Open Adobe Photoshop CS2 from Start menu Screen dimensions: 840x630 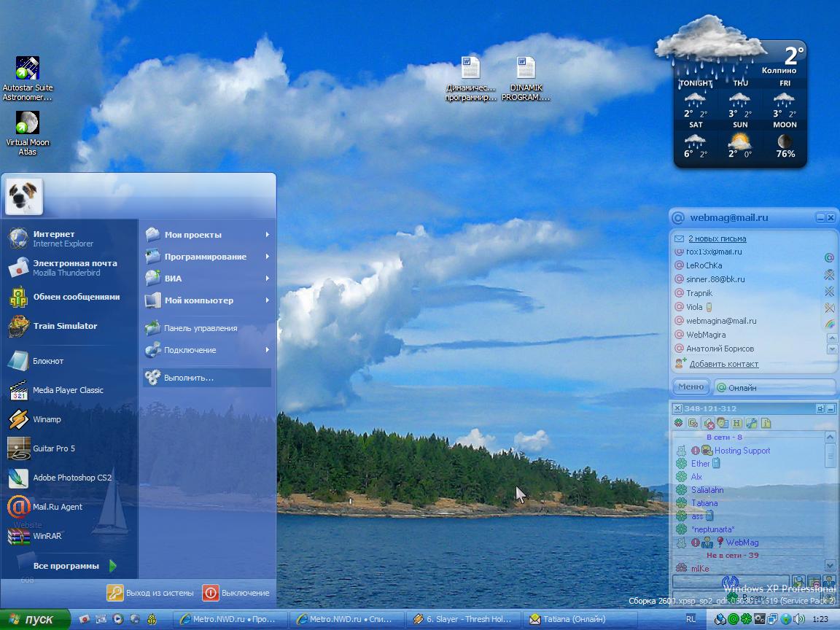[71, 478]
